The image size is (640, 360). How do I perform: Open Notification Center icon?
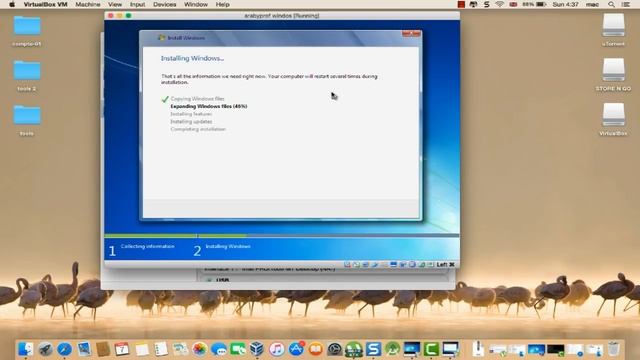(626, 4)
